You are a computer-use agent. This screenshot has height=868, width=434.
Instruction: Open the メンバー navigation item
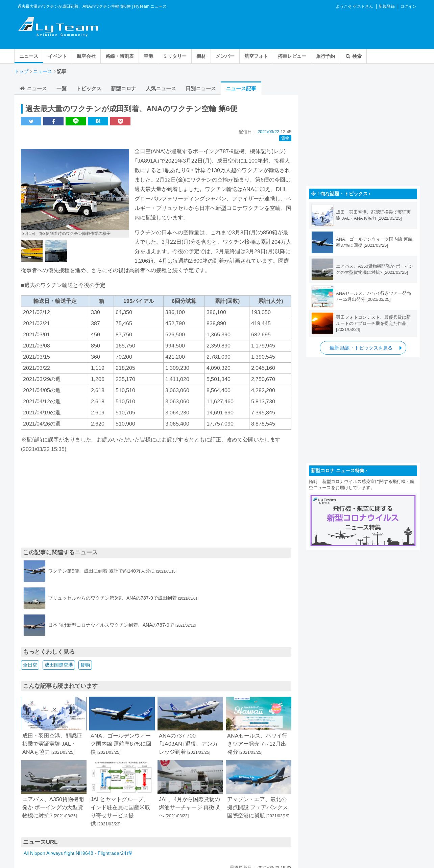click(x=225, y=56)
